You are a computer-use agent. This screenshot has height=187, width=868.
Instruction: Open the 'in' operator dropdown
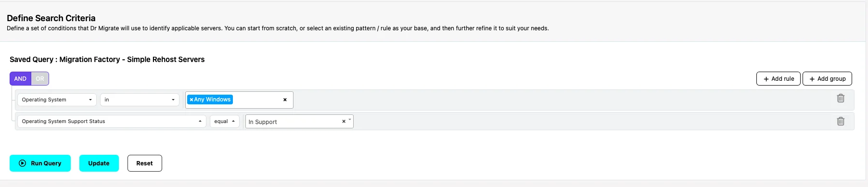tap(140, 100)
